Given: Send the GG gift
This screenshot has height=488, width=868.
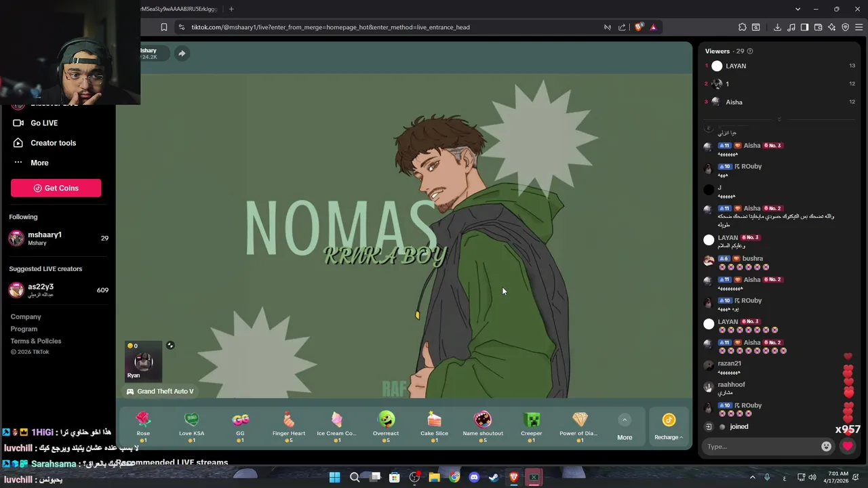Looking at the screenshot, I should point(240,427).
